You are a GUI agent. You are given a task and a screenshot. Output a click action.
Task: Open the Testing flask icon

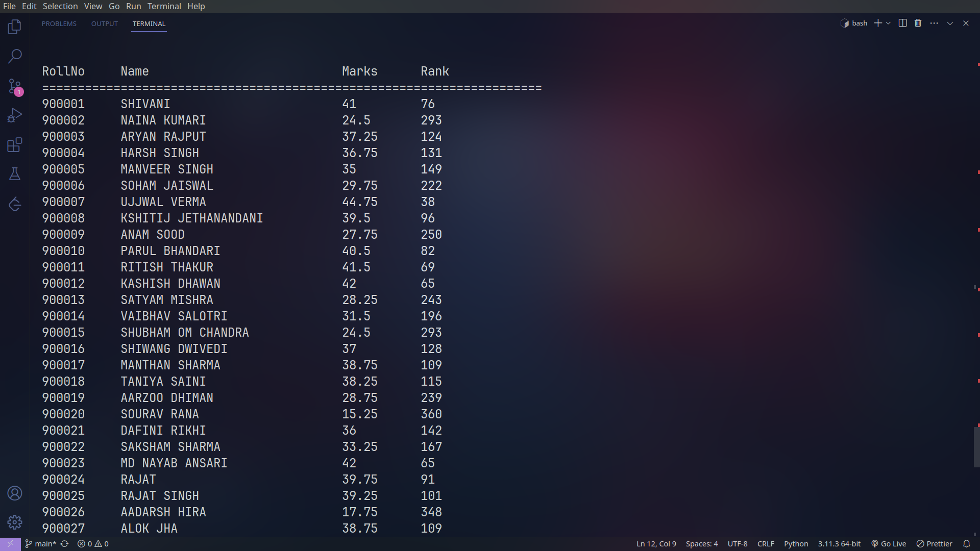[x=15, y=174]
